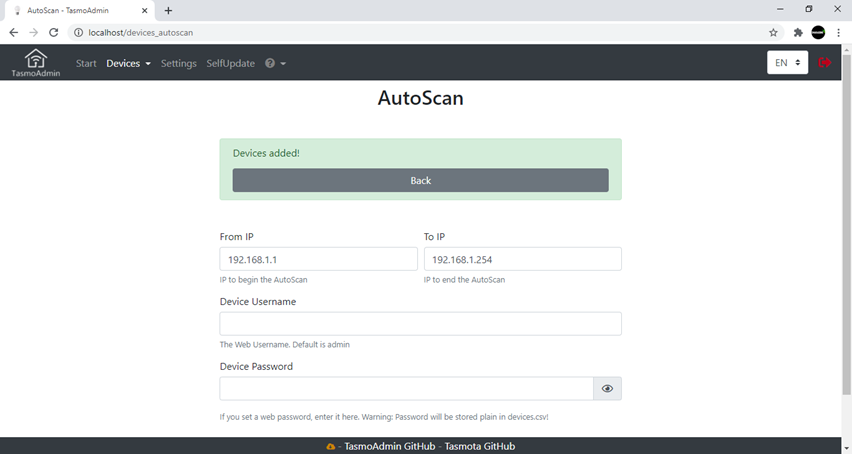The width and height of the screenshot is (852, 454).
Task: Open a new browser tab
Action: [x=168, y=10]
